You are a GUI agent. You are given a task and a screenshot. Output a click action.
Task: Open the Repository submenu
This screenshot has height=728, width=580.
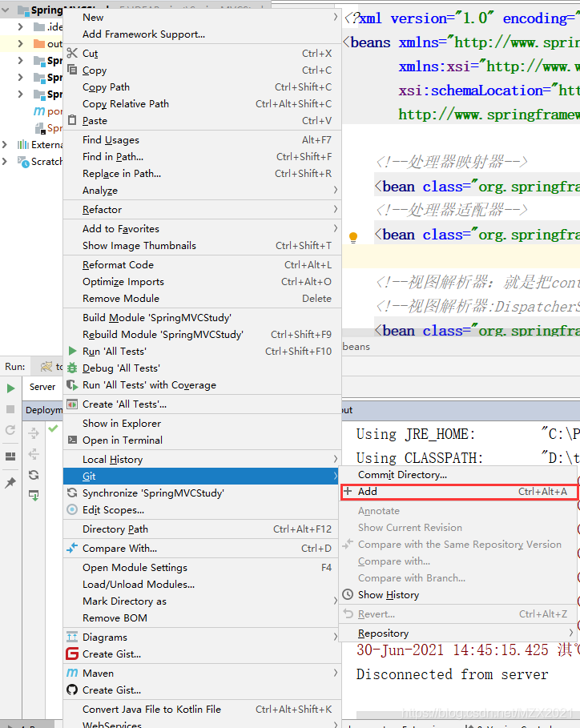(x=458, y=633)
